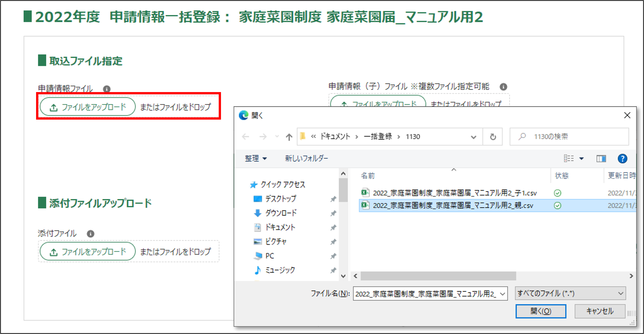Expand the address bar path dropdown
The height and width of the screenshot is (334, 644).
473,137
